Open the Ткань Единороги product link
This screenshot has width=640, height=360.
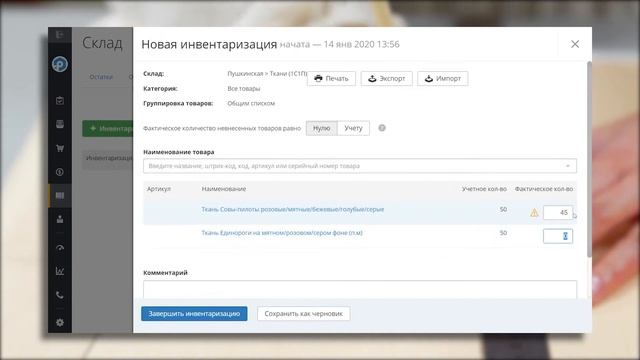coord(282,233)
